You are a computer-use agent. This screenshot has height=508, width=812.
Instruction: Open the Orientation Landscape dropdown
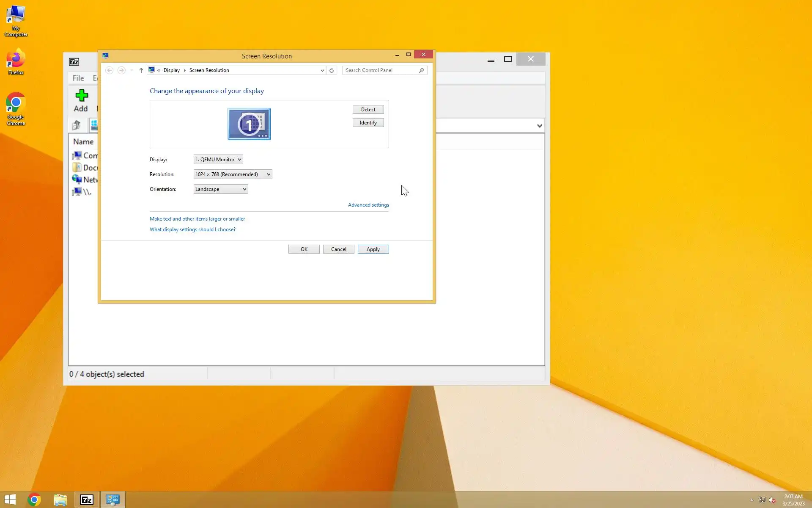pos(221,189)
